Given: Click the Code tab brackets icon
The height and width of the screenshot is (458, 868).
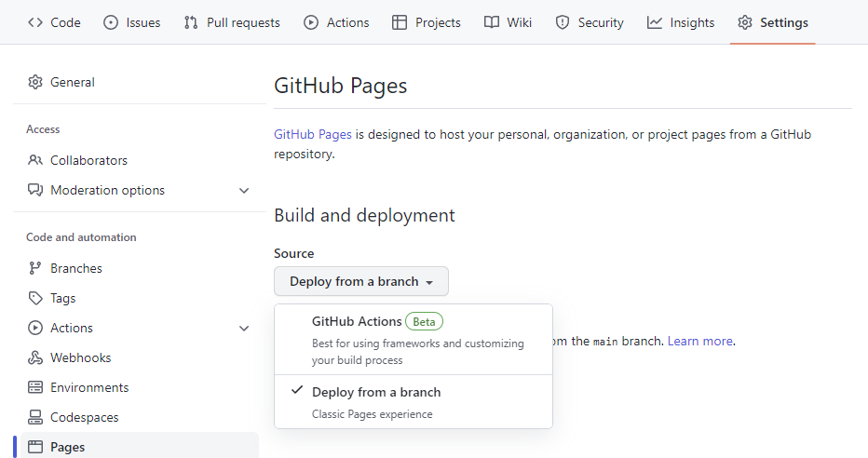Looking at the screenshot, I should point(35,22).
